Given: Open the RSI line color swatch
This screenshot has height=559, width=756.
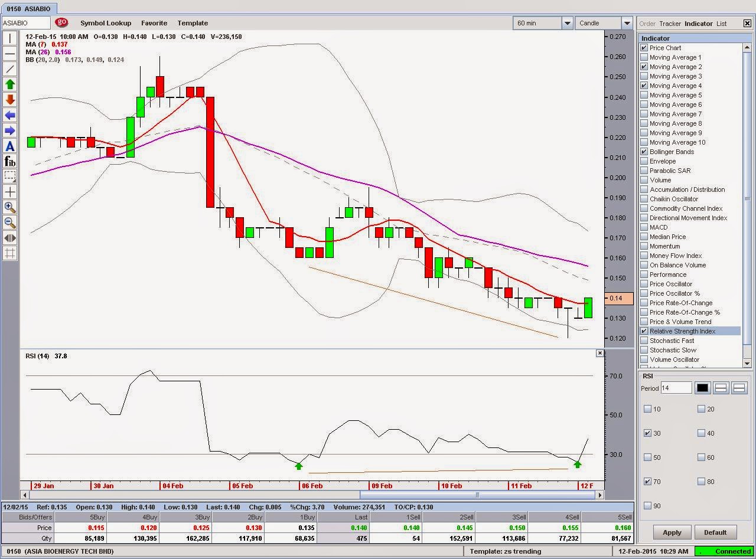Looking at the screenshot, I should [702, 388].
